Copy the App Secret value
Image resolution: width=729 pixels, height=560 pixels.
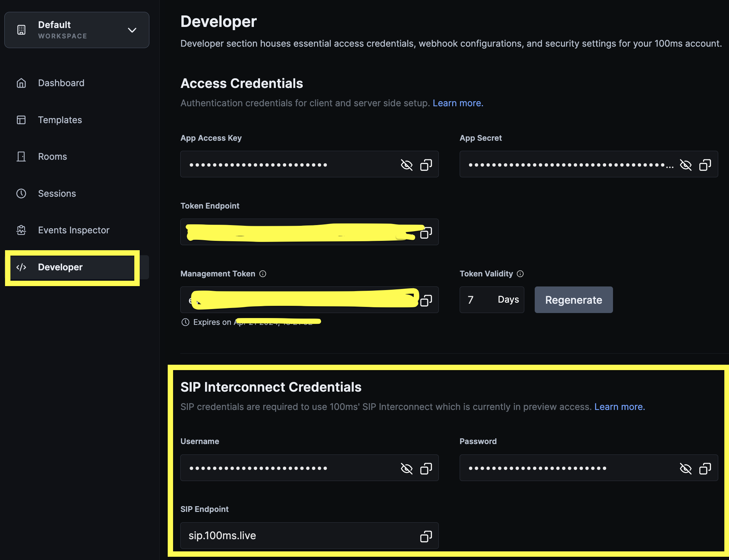click(x=705, y=165)
